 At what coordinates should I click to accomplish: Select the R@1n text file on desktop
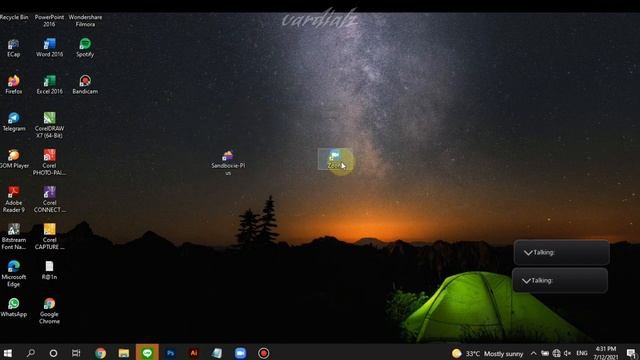click(x=49, y=271)
